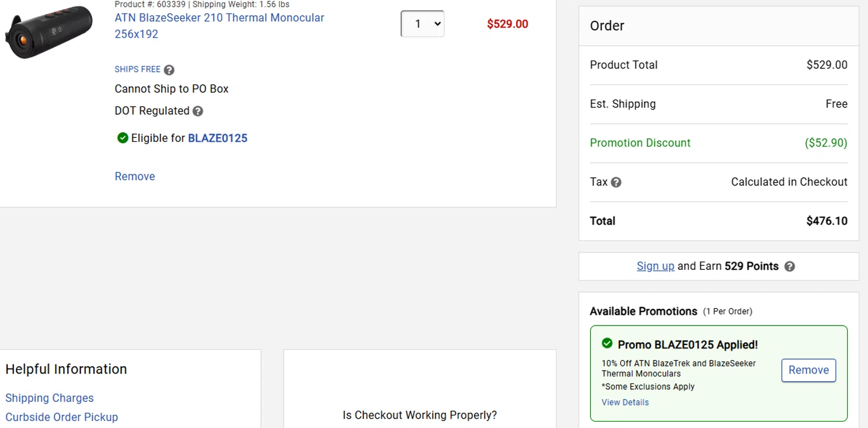Open the quantity dropdown for the monocular
Viewport: 868px width, 428px height.
coord(422,24)
